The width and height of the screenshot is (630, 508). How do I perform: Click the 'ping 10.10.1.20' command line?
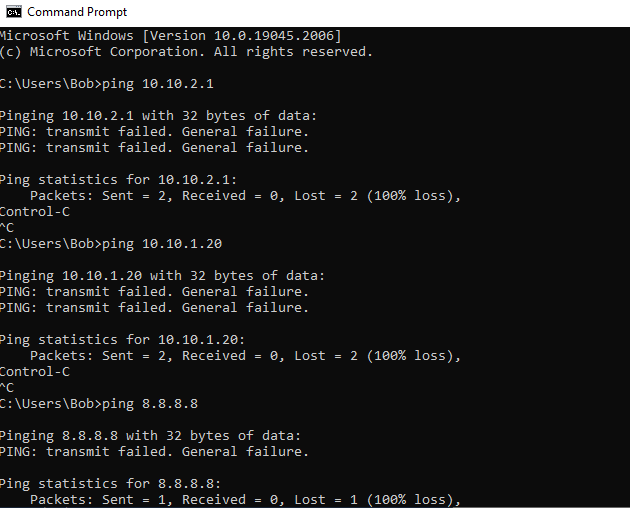coord(111,244)
